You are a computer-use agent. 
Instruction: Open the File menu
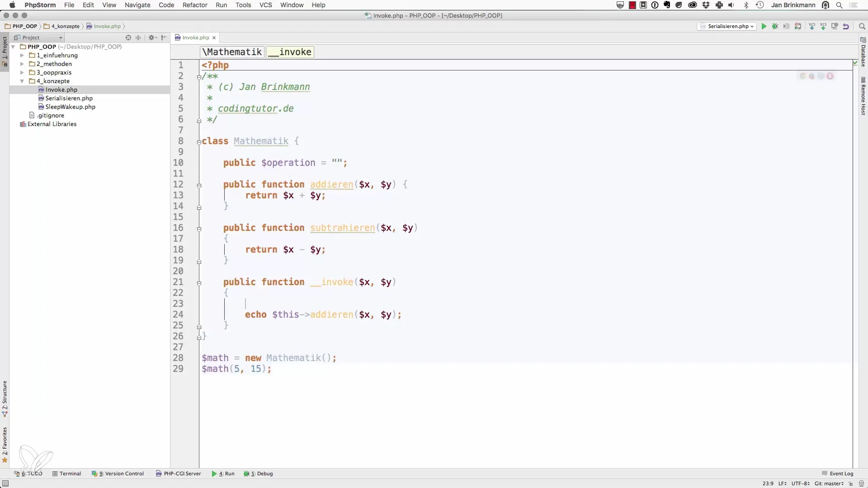[x=69, y=5]
